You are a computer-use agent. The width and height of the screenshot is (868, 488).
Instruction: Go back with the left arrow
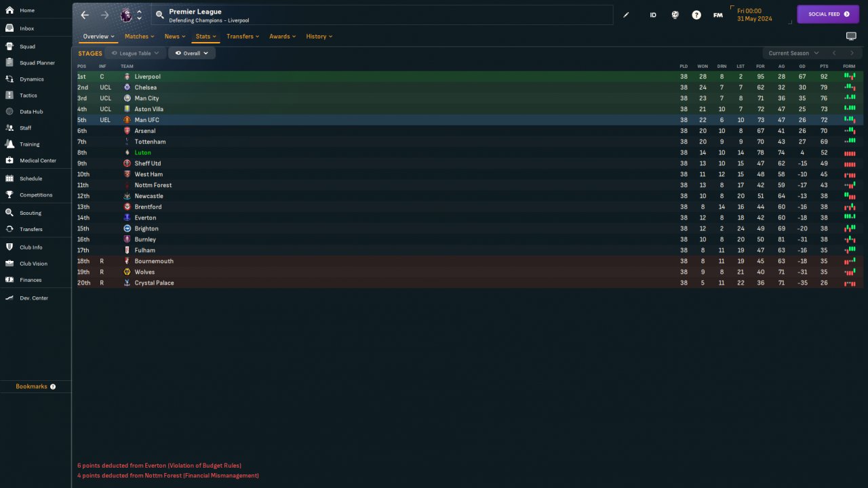coord(85,15)
